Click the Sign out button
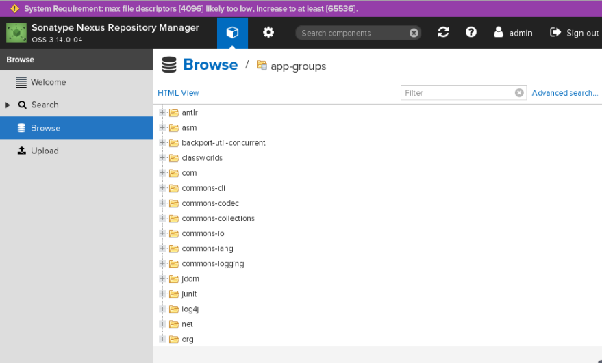The width and height of the screenshot is (602, 364). [x=574, y=33]
